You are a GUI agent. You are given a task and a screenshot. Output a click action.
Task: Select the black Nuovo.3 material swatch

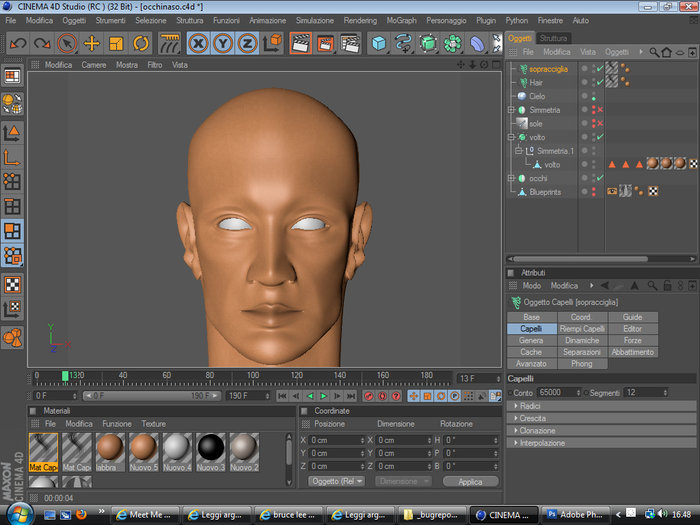click(x=210, y=448)
